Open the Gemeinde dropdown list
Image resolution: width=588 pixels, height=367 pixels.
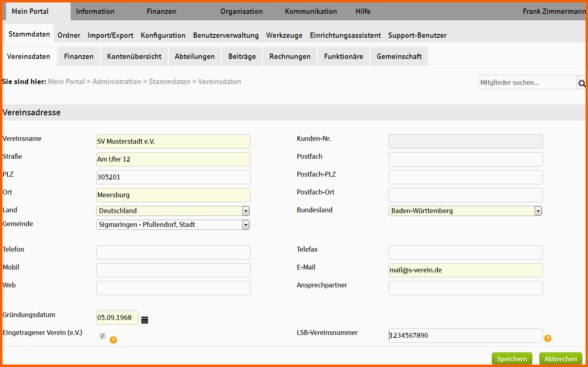pyautogui.click(x=173, y=225)
